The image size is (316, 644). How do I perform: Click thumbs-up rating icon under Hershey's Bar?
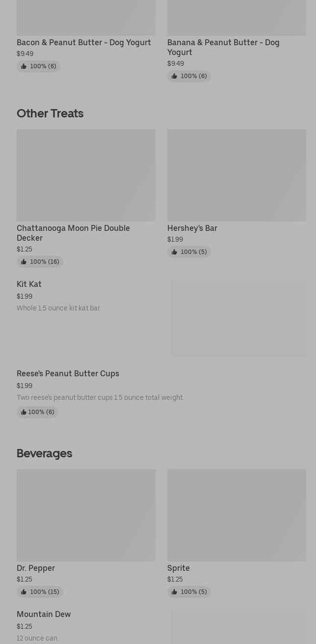point(174,252)
